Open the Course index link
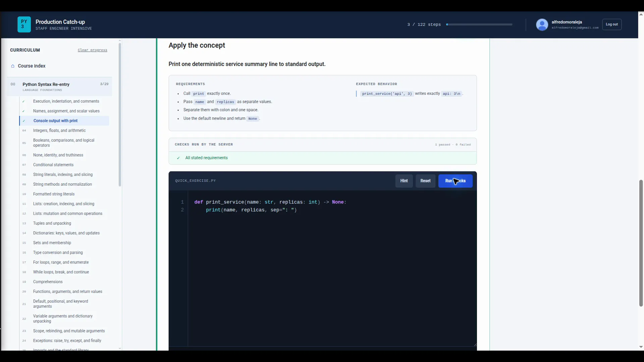This screenshot has width=644, height=362. click(32, 66)
